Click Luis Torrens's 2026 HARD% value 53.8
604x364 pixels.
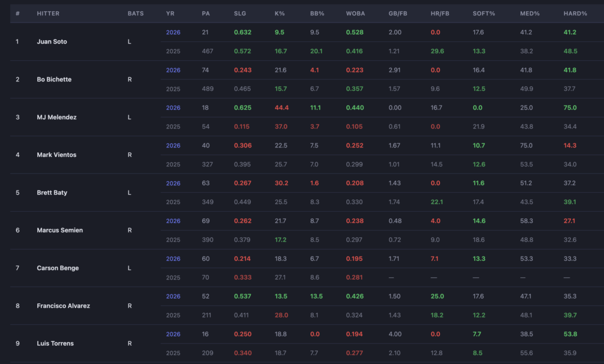(x=570, y=335)
